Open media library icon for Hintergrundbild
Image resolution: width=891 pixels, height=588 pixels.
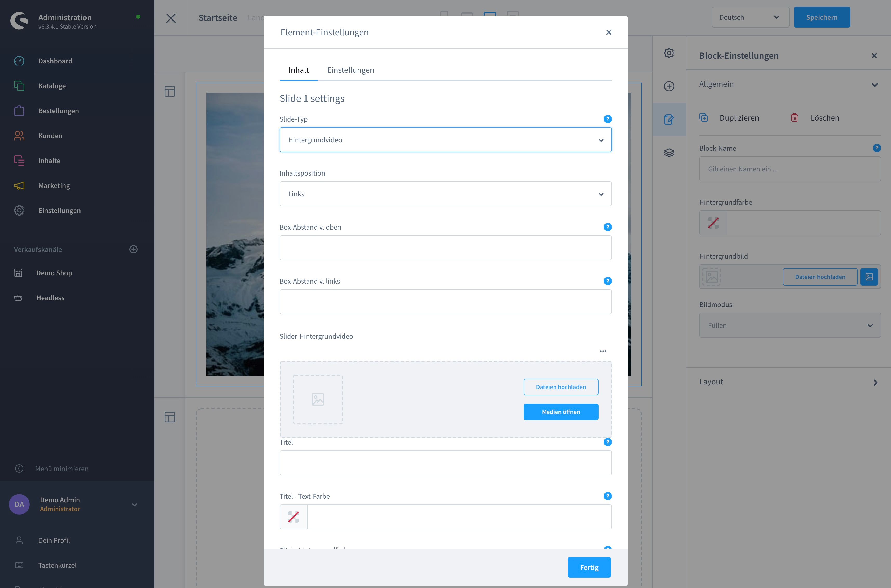pos(869,277)
